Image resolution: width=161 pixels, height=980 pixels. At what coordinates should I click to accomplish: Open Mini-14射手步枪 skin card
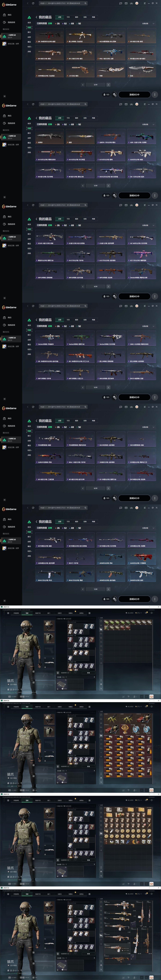pyautogui.click(x=80, y=456)
